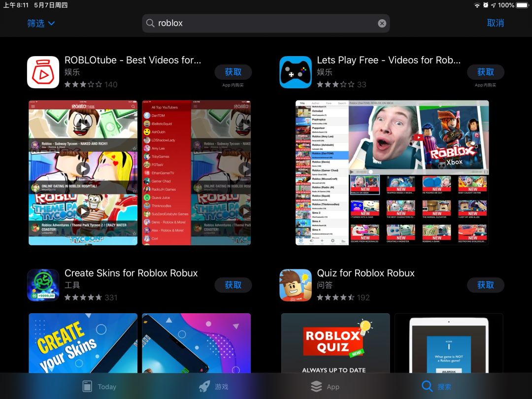The width and height of the screenshot is (532, 399).
Task: Tap the 取消 cancel button
Action: pyautogui.click(x=496, y=23)
